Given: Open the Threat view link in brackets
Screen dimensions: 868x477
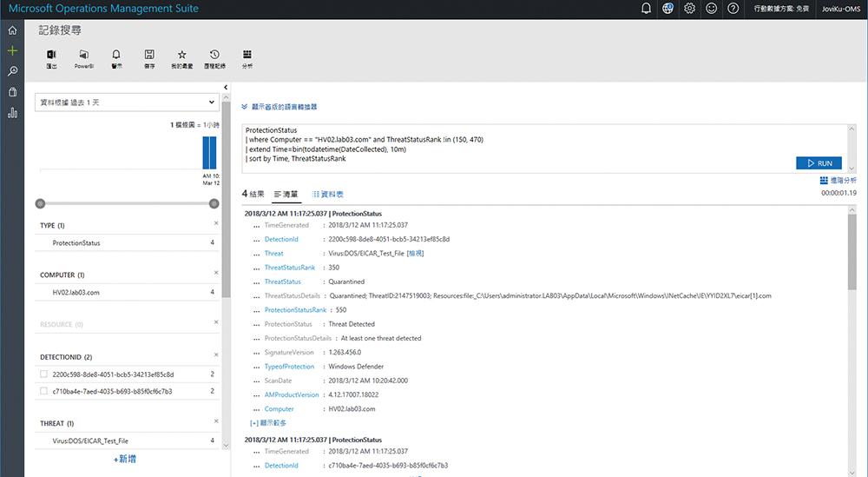Looking at the screenshot, I should (415, 253).
